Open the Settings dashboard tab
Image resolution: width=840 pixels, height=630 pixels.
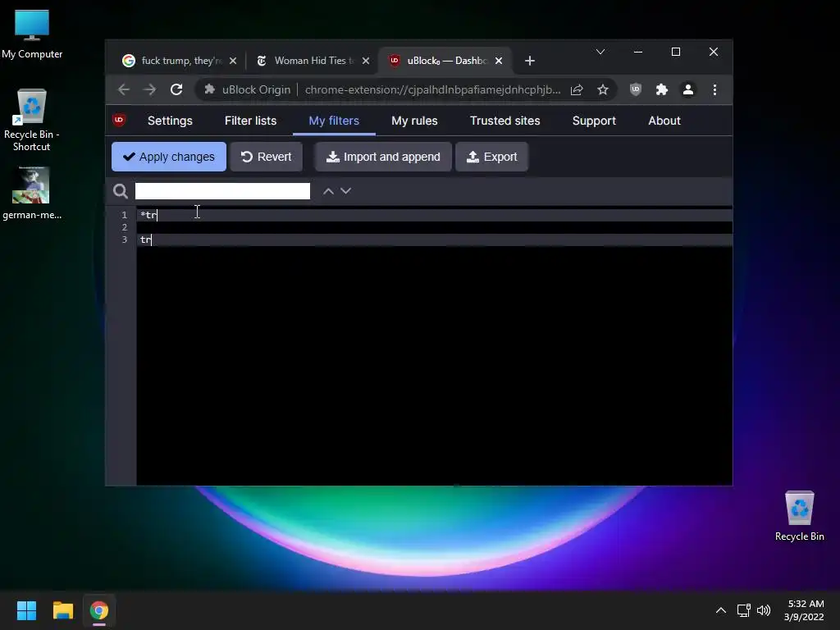[x=170, y=121]
